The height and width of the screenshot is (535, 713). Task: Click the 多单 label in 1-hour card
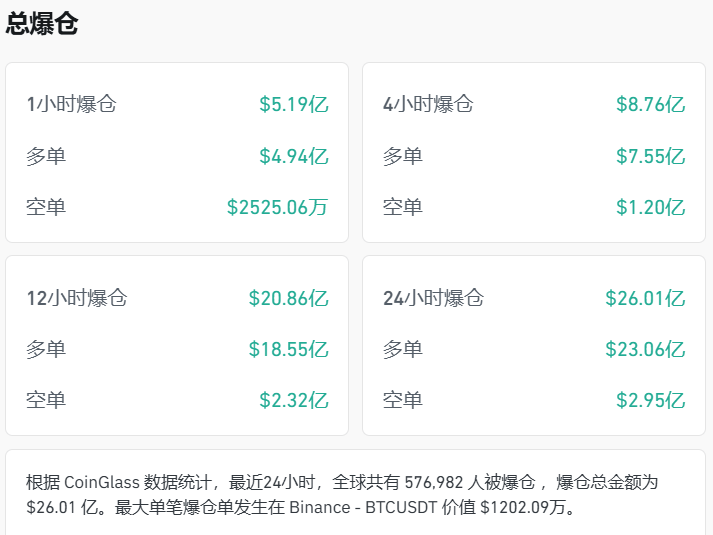point(46,156)
